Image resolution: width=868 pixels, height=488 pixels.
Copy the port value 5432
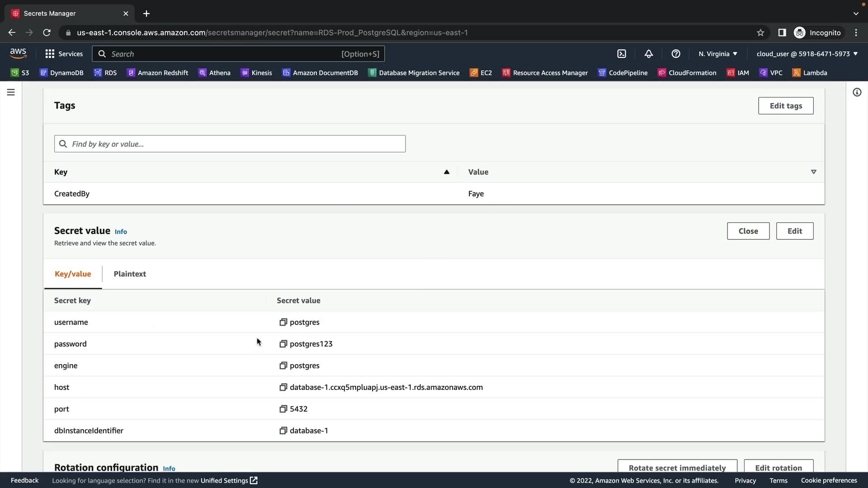(283, 409)
